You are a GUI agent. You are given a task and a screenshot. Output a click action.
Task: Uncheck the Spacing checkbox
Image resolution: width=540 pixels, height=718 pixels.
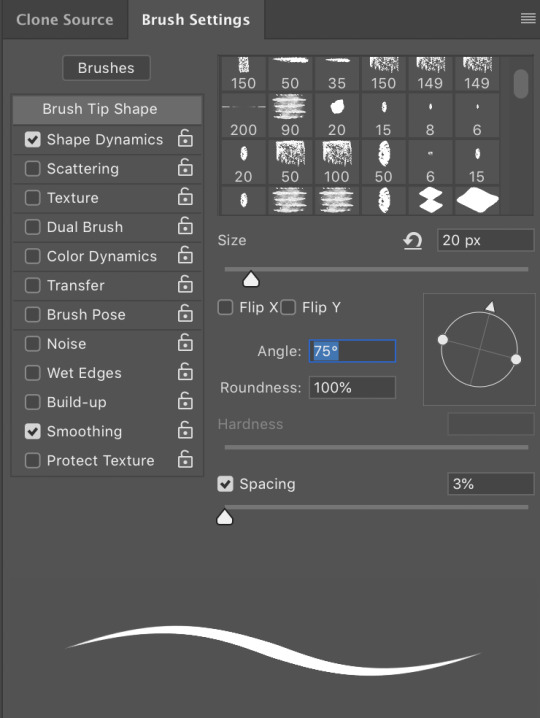click(225, 484)
